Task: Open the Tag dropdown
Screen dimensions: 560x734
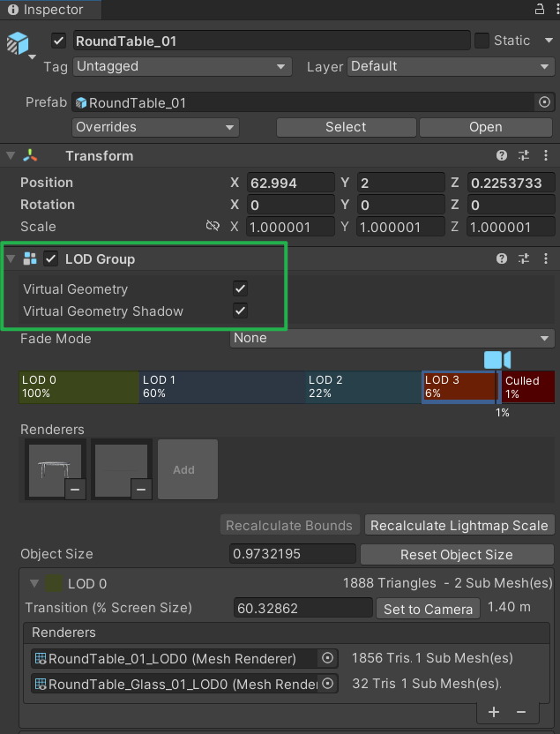Action: 183,66
